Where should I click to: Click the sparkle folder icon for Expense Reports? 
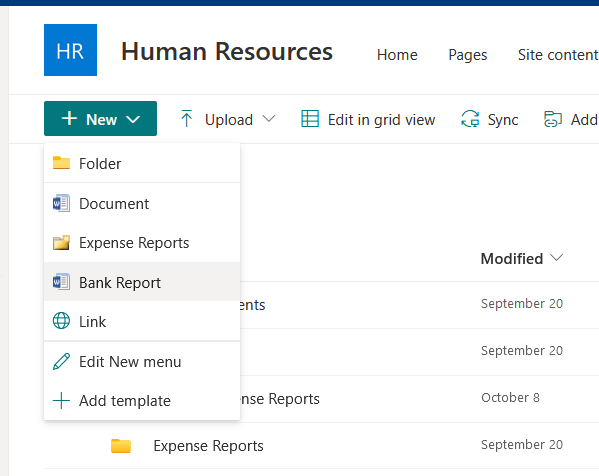(61, 242)
